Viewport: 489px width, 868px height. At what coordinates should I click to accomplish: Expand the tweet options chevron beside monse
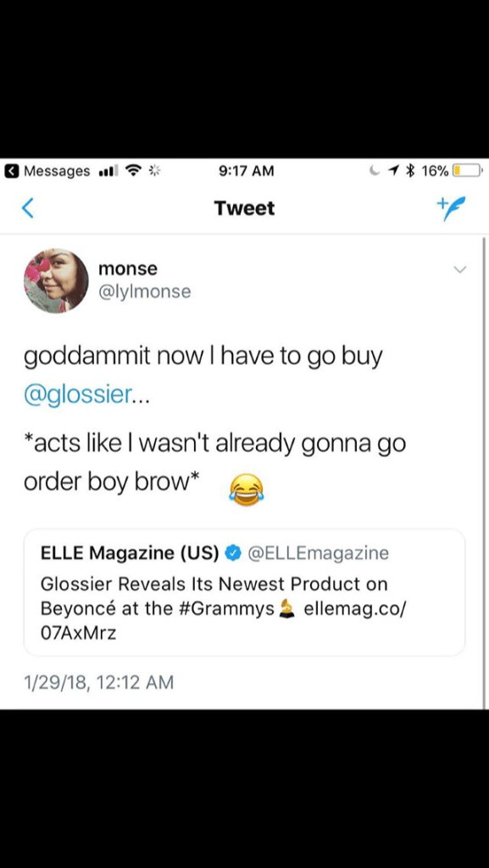click(x=459, y=269)
